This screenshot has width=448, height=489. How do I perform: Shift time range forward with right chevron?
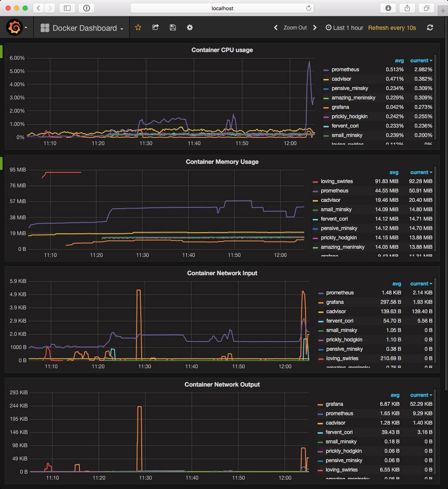click(x=314, y=28)
